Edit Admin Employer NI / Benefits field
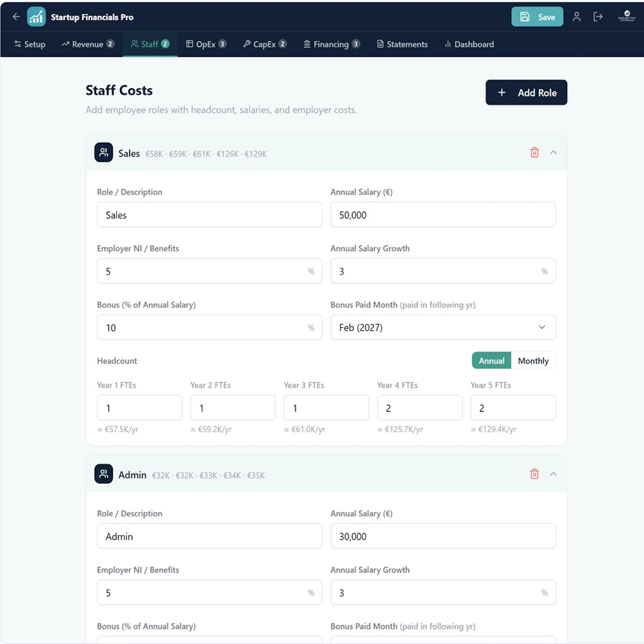This screenshot has height=644, width=644. coord(209,592)
